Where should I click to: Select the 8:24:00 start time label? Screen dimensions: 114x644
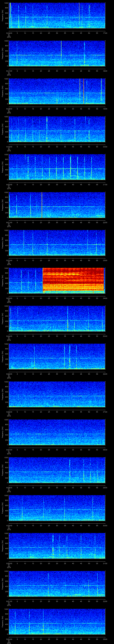click(9, 336)
